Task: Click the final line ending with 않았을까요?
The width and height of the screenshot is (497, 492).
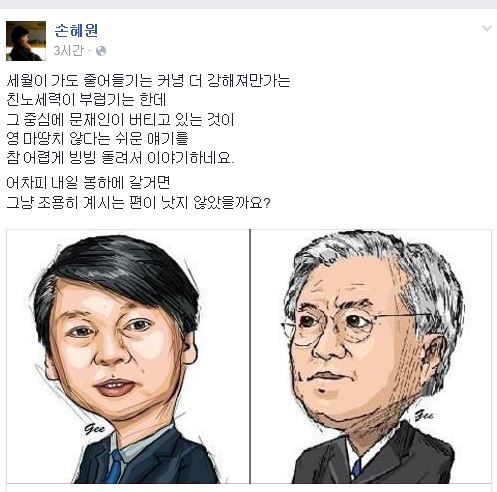Action: point(138,202)
